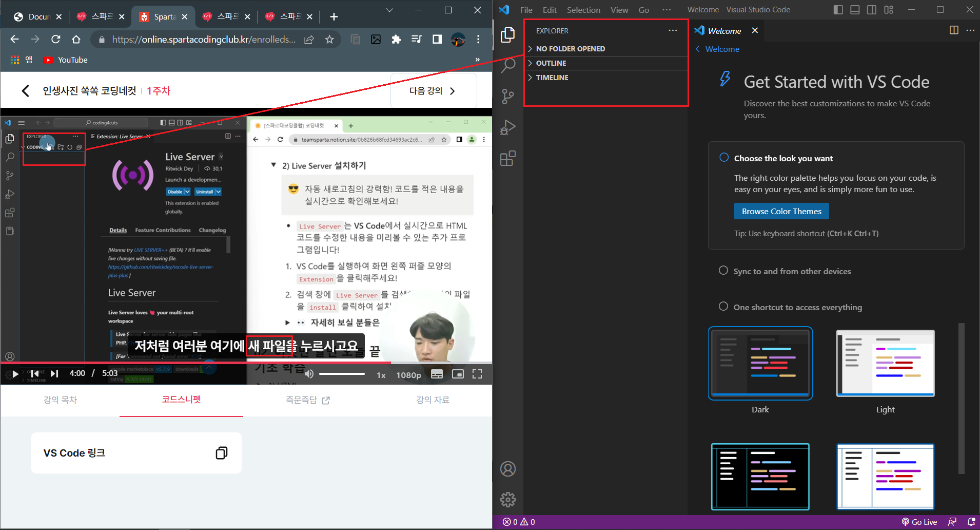Viewport: 980px width, 530px height.
Task: Click the Welcome page vertical scrollbar
Action: click(x=961, y=398)
